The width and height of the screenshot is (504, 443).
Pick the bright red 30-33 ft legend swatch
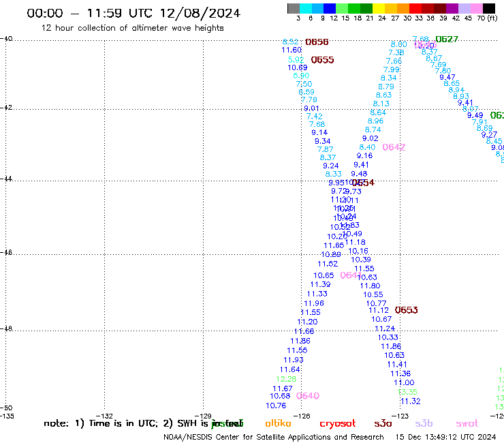click(x=415, y=8)
